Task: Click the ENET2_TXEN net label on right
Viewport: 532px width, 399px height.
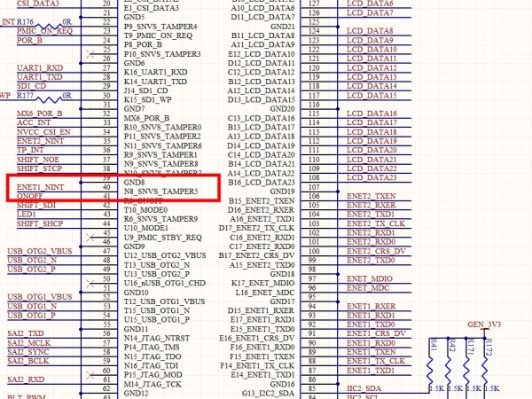Action: point(372,196)
